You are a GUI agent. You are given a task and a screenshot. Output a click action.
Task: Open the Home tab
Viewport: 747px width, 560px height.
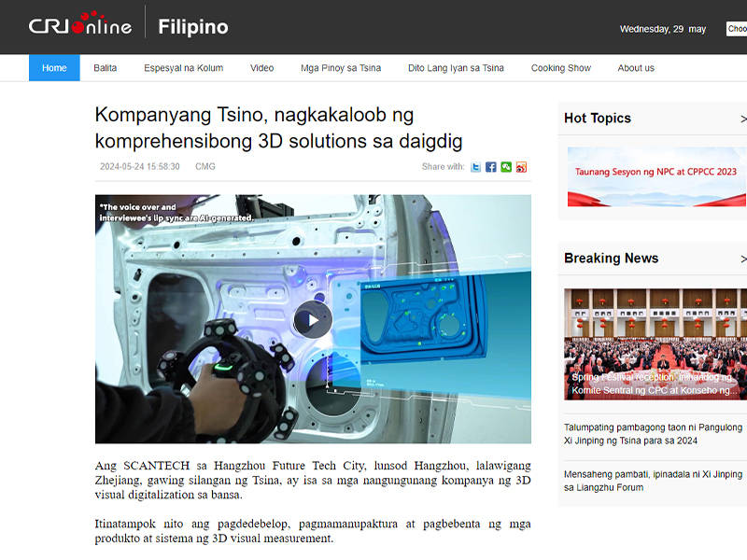pos(54,68)
